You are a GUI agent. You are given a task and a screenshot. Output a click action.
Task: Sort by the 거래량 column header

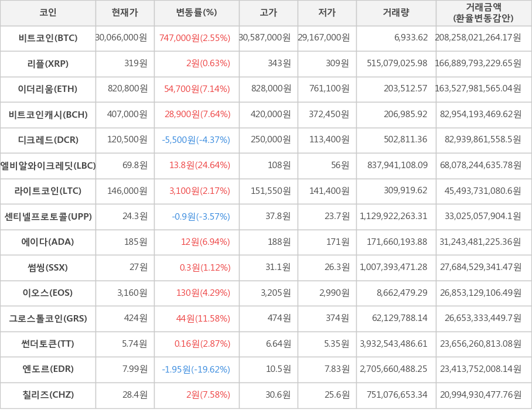click(396, 13)
